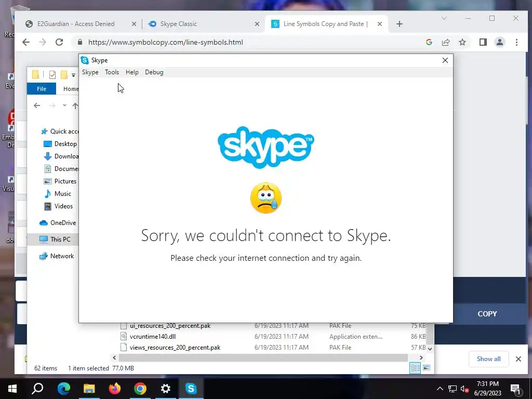This screenshot has height=399, width=532.
Task: Open the Help menu in Skype
Action: pyautogui.click(x=132, y=72)
